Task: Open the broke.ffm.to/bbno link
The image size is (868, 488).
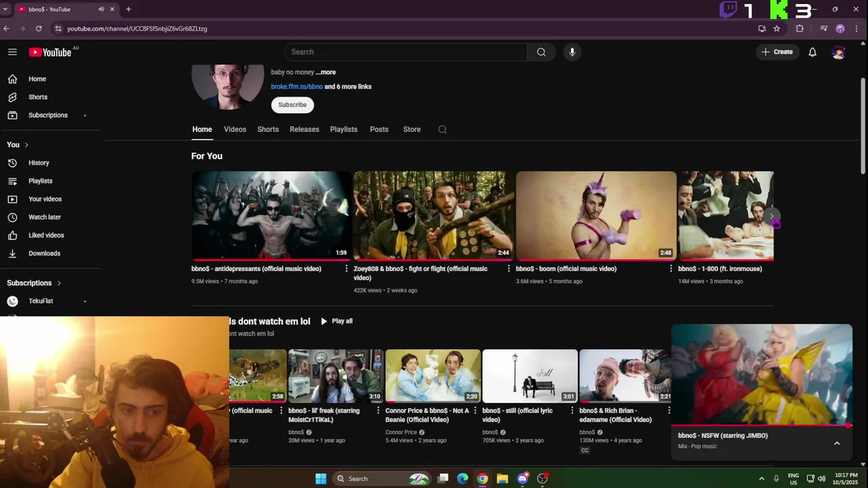Action: tap(297, 87)
